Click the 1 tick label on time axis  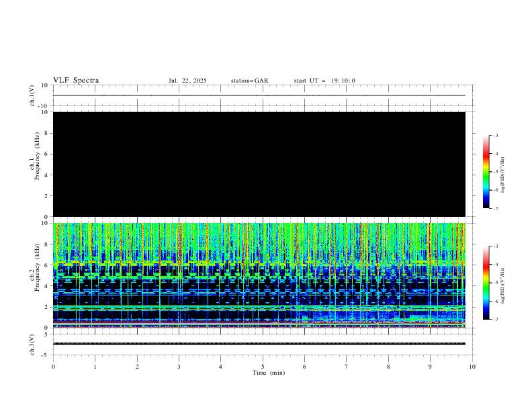[95, 366]
